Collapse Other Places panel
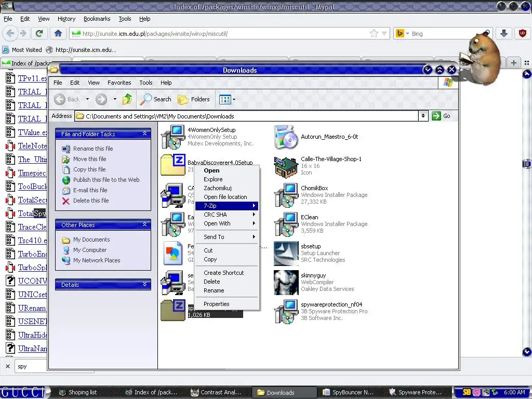The image size is (532, 399). tap(144, 224)
